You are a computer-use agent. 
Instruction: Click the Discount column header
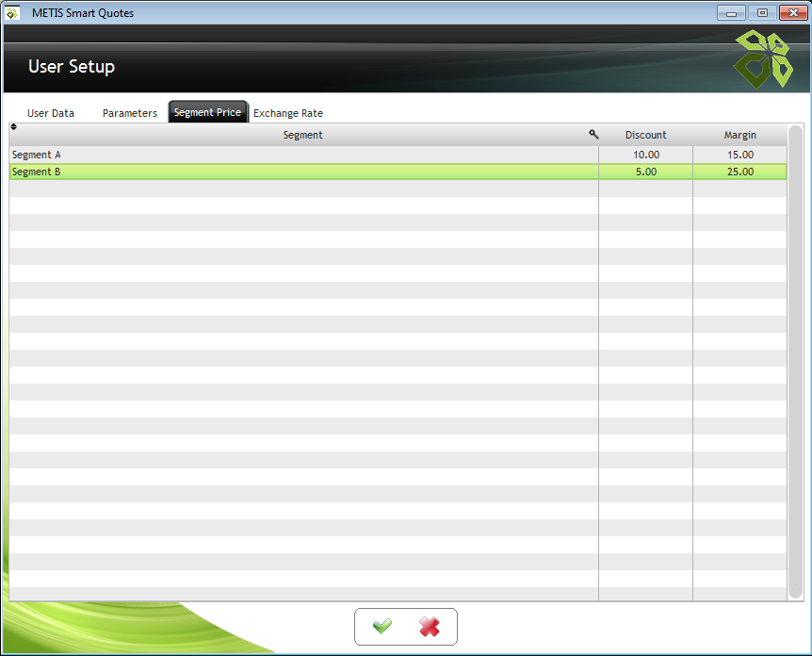tap(646, 135)
